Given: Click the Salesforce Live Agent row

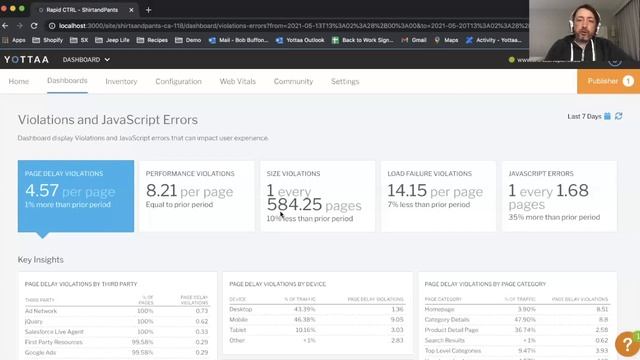Looking at the screenshot, I should (117, 332).
